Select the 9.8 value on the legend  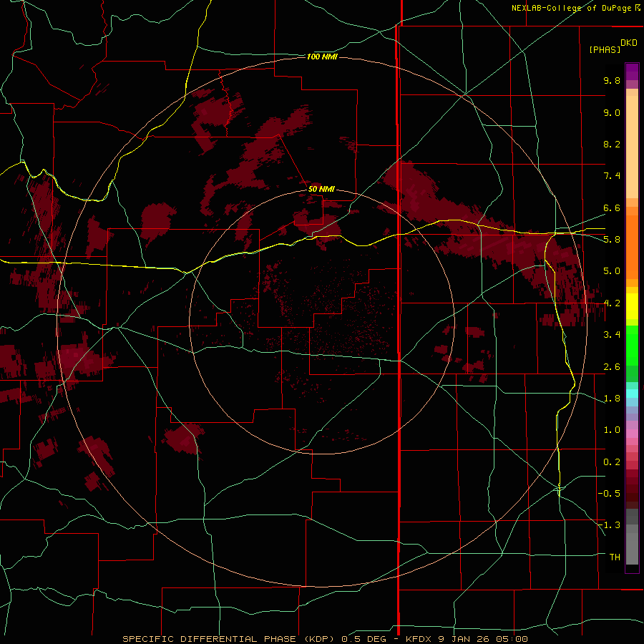(x=612, y=80)
